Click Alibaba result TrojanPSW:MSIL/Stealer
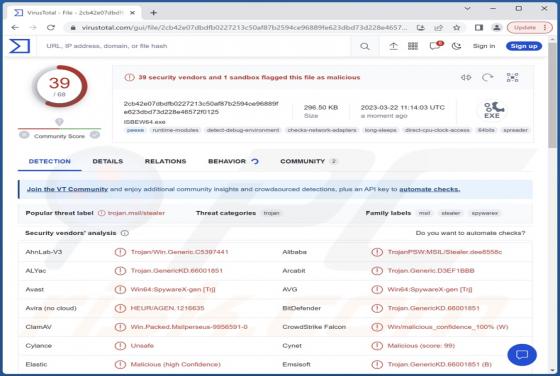Image resolution: width=560 pixels, height=376 pixels. pos(445,252)
